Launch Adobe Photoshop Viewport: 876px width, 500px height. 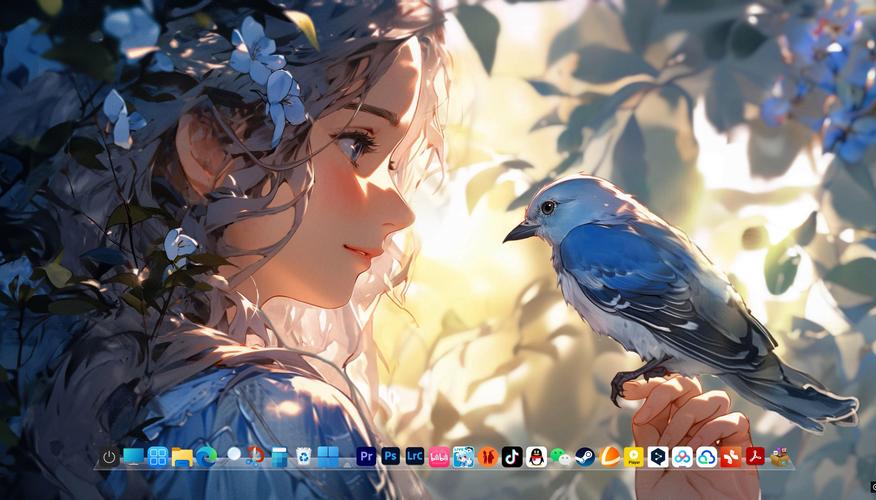click(391, 456)
